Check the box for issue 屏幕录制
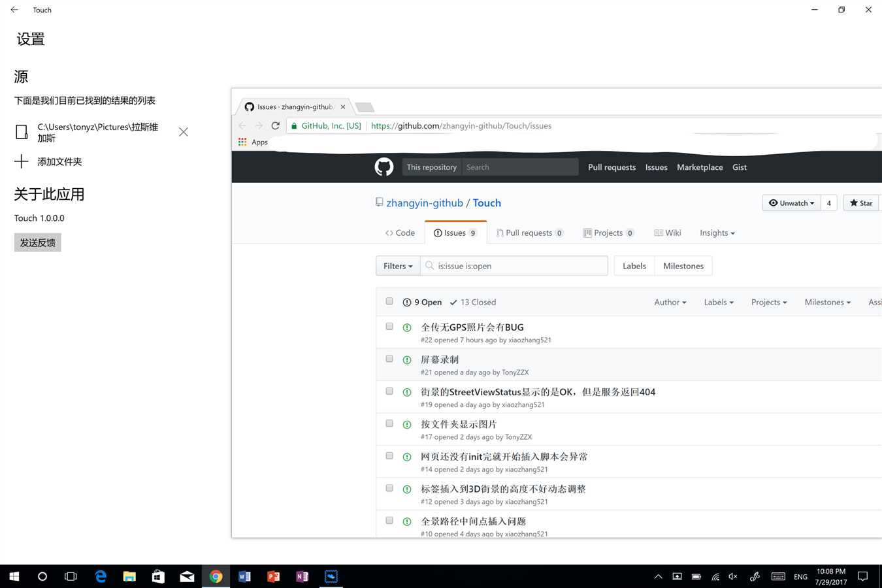Image resolution: width=882 pixels, height=588 pixels. 389,359
